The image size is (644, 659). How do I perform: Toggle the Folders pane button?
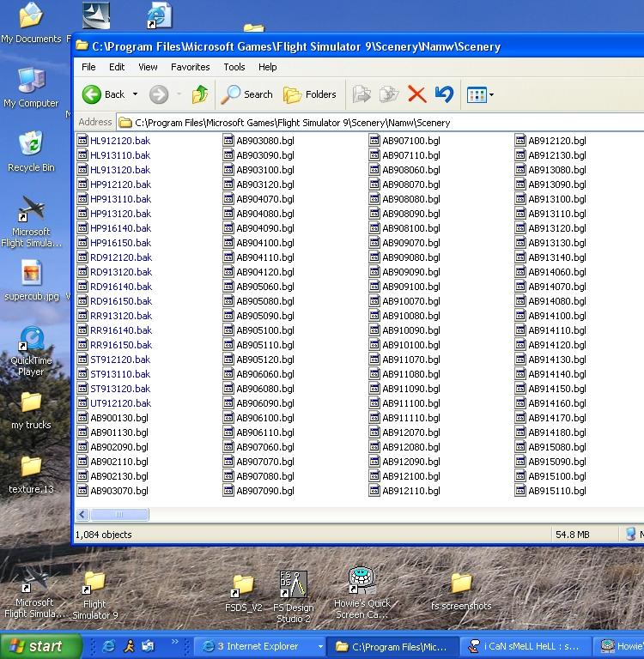point(310,94)
